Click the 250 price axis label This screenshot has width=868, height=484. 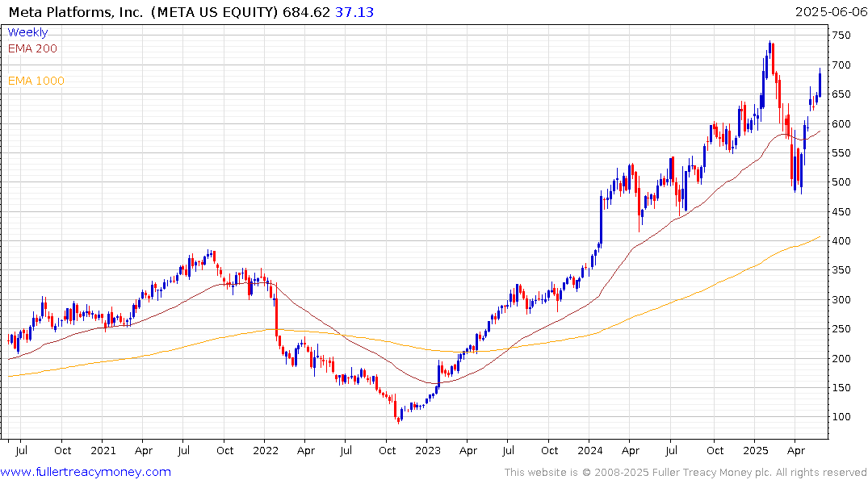[841, 329]
